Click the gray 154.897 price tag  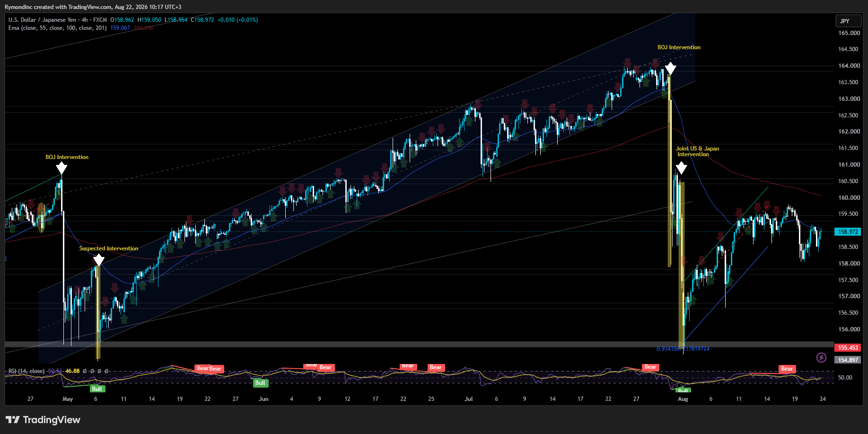848,360
